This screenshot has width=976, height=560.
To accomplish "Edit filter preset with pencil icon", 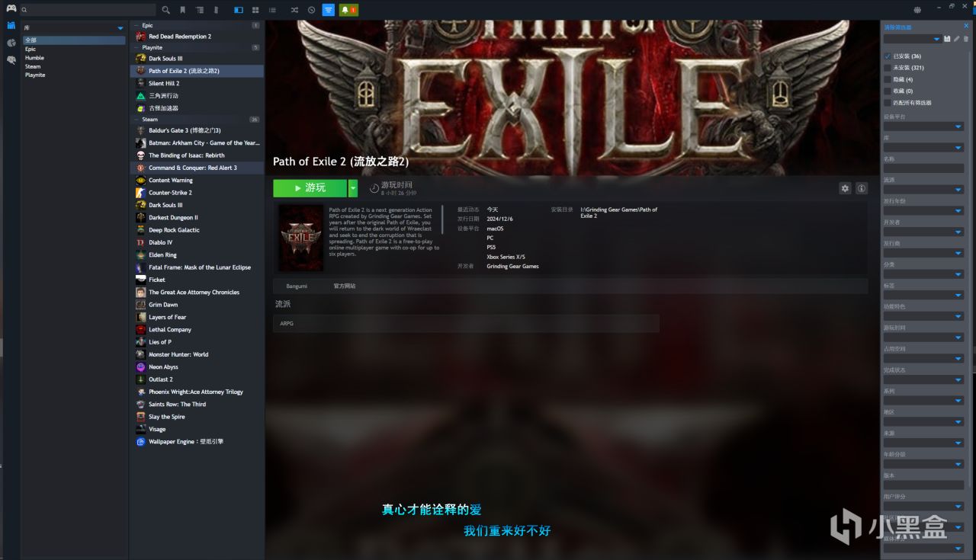I will coord(956,38).
